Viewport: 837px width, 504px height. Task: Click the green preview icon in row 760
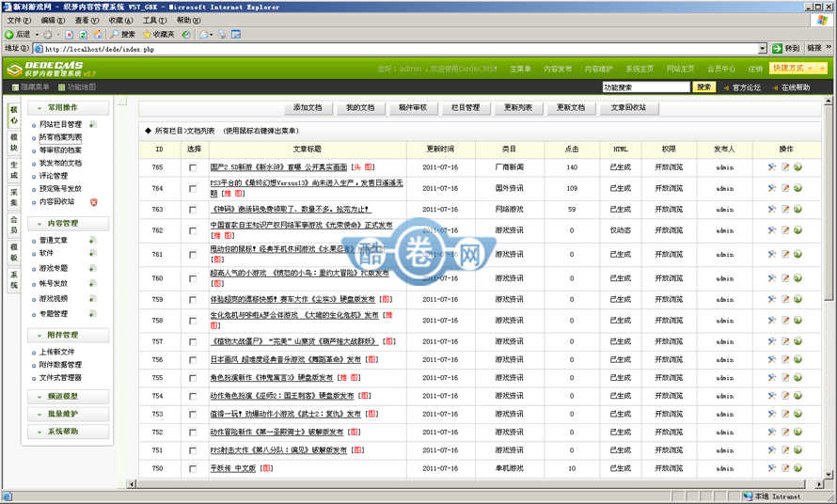pyautogui.click(x=798, y=278)
